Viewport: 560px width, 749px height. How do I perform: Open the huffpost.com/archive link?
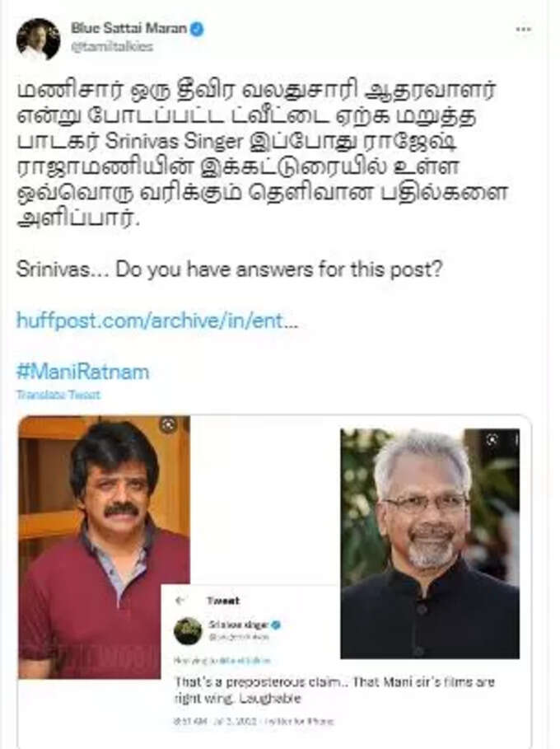[157, 321]
